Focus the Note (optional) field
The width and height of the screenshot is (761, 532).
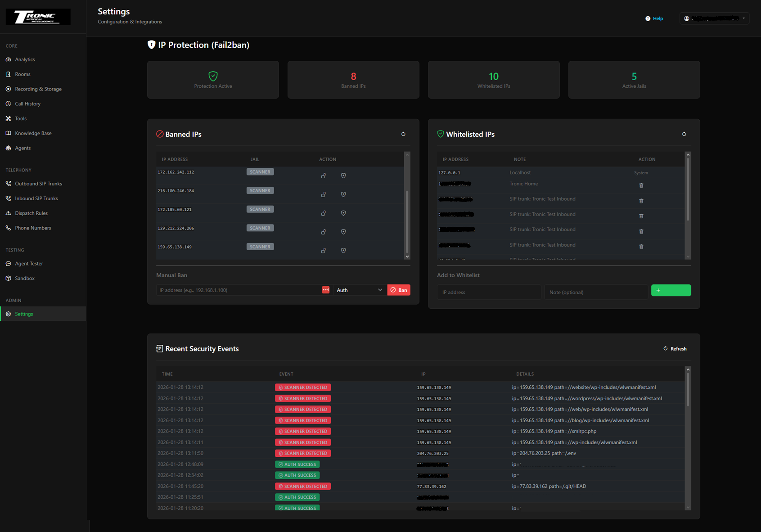596,292
